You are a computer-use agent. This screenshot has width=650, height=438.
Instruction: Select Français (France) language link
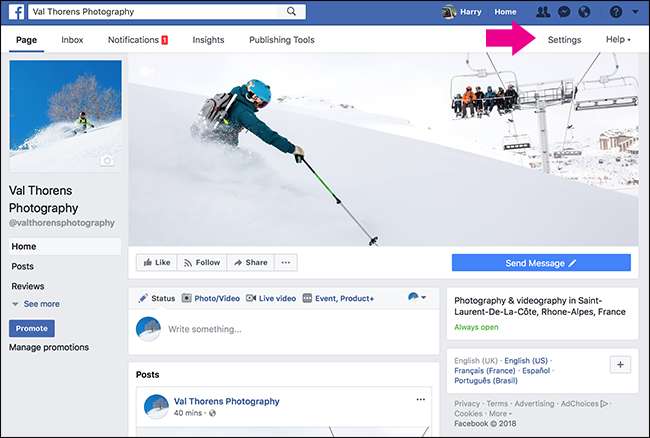click(485, 370)
